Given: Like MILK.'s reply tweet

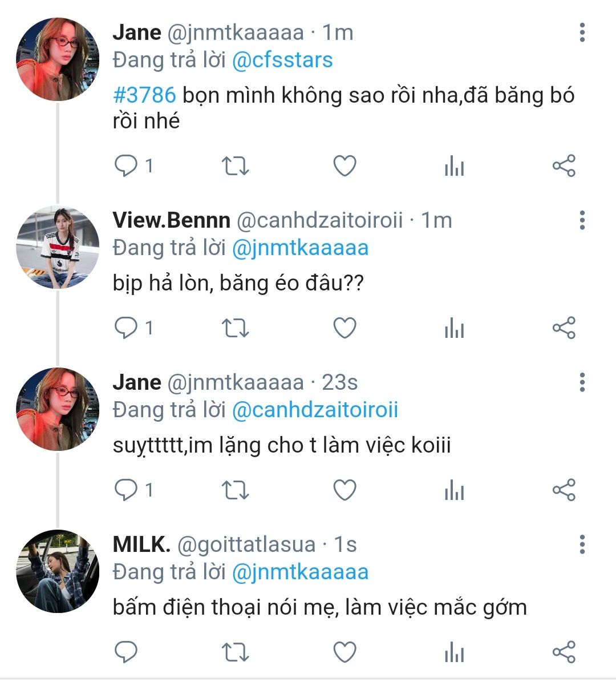Looking at the screenshot, I should coord(345,652).
